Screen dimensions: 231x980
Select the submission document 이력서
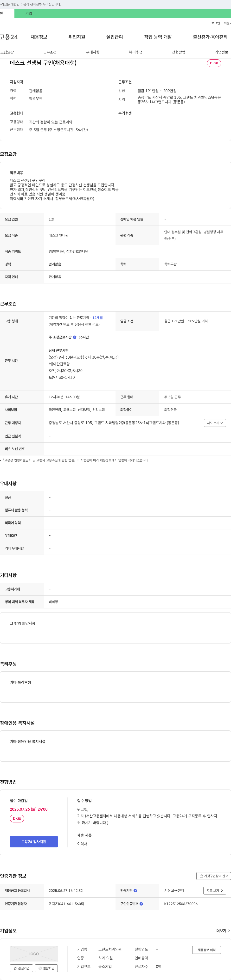[x=82, y=844]
